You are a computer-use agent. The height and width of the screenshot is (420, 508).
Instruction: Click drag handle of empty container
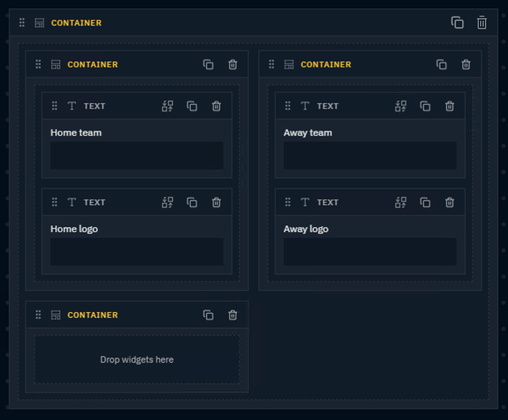click(x=38, y=315)
